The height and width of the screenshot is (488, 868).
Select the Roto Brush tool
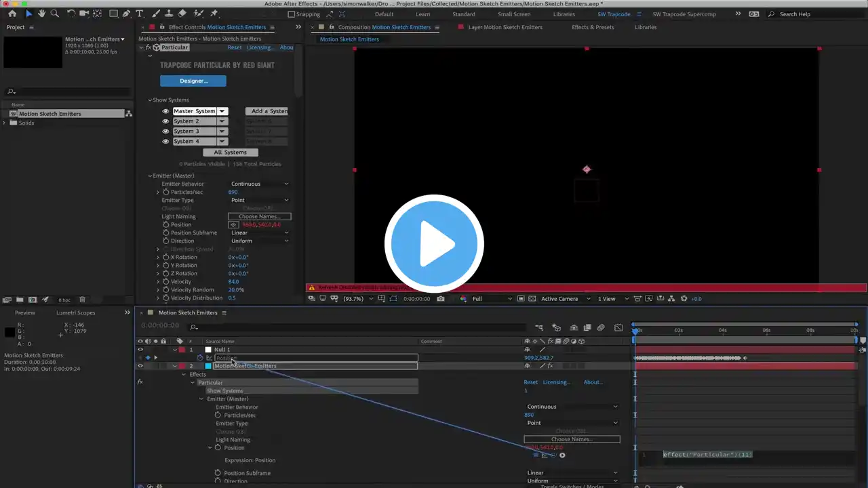[x=199, y=14]
